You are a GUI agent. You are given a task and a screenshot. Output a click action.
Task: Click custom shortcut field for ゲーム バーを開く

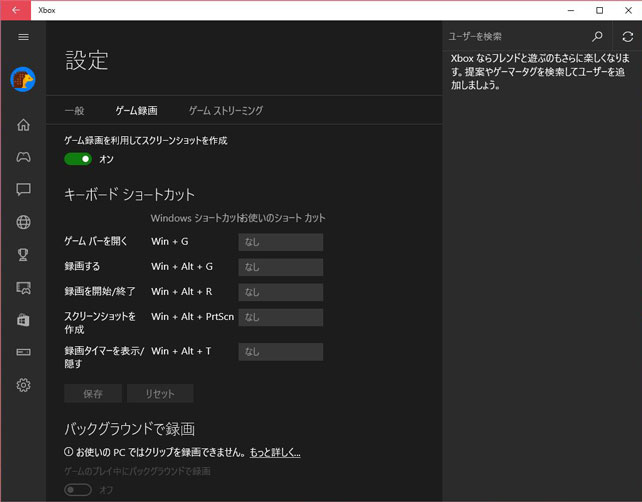(281, 242)
